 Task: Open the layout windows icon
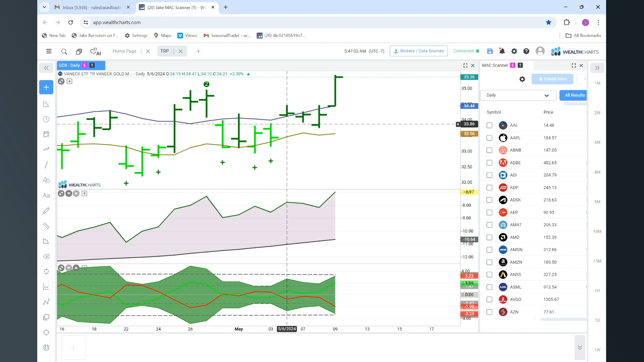(x=79, y=51)
